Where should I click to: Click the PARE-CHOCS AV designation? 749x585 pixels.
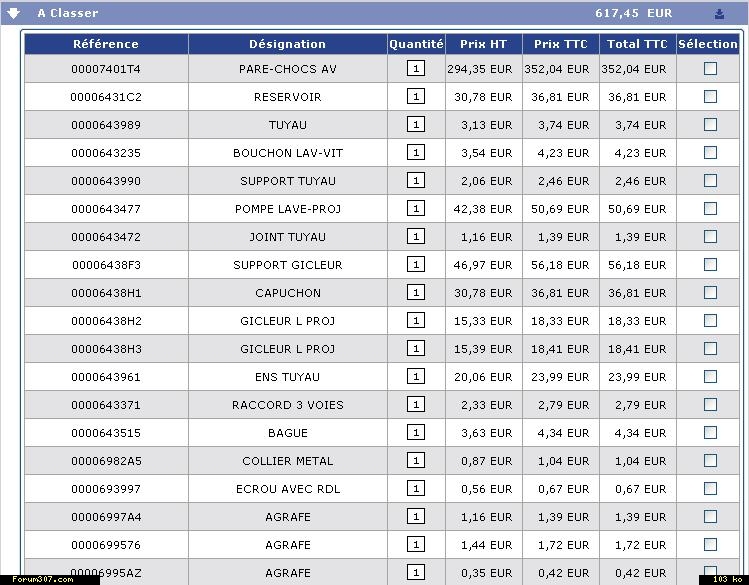288,69
